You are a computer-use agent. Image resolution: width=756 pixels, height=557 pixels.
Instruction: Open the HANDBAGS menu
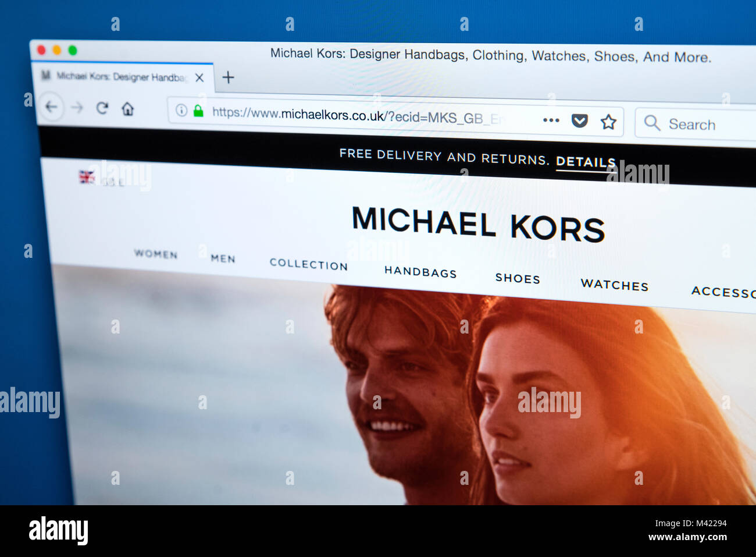(420, 272)
